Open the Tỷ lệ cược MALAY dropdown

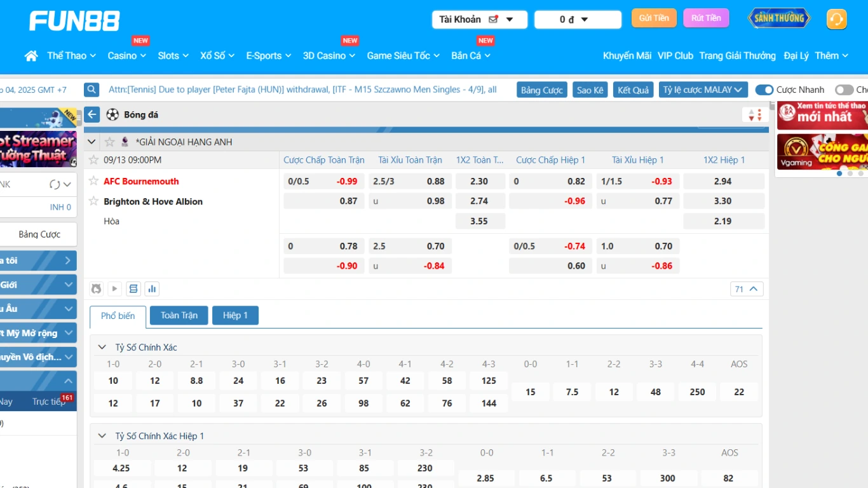point(702,90)
